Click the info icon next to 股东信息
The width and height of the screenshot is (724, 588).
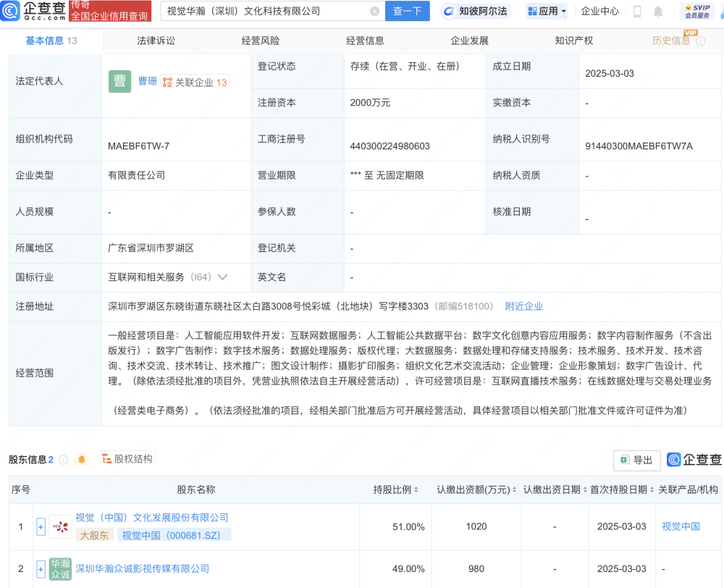click(64, 460)
